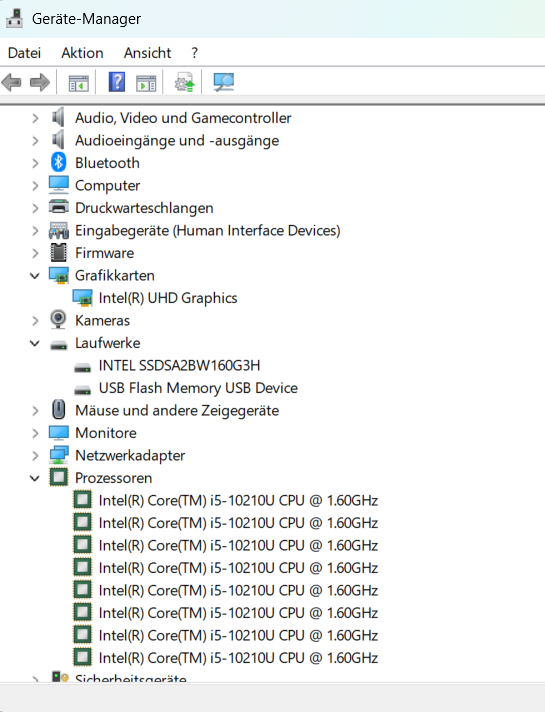Select the Computer label
The width and height of the screenshot is (545, 712).
tap(107, 186)
